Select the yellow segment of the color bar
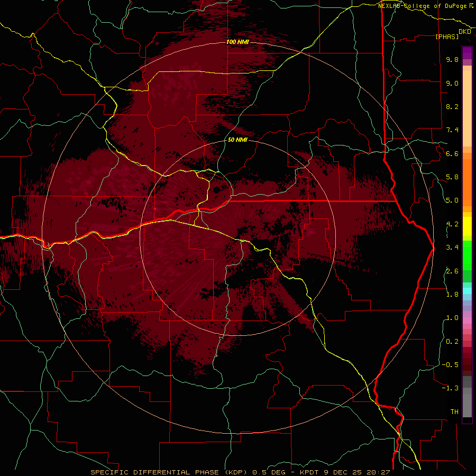Image resolution: width=476 pixels, height=476 pixels. coord(467,226)
